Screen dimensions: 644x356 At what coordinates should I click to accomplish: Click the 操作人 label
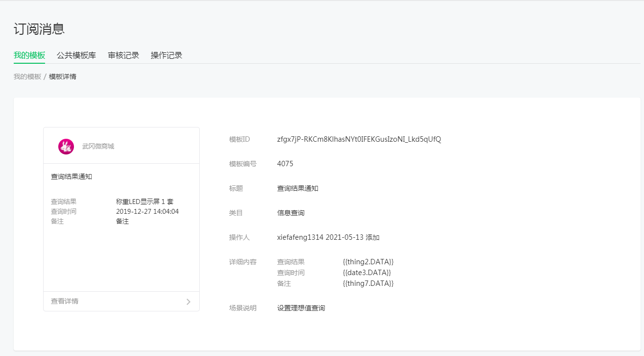click(239, 237)
